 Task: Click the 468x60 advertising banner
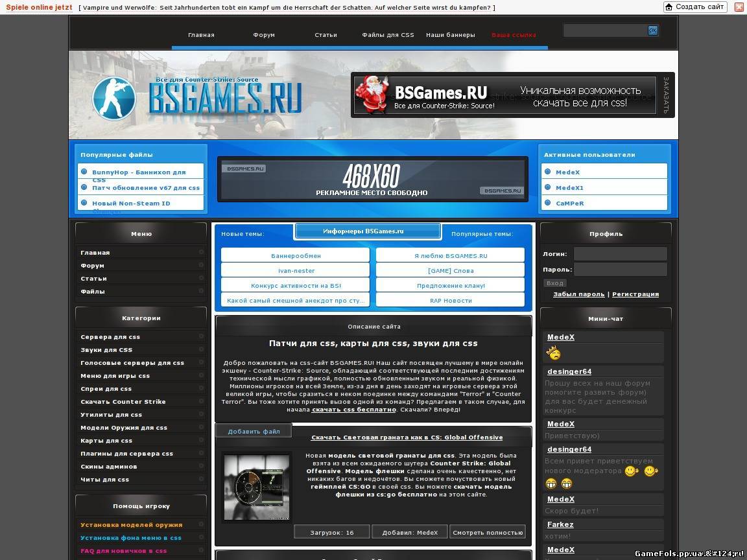pos(373,179)
